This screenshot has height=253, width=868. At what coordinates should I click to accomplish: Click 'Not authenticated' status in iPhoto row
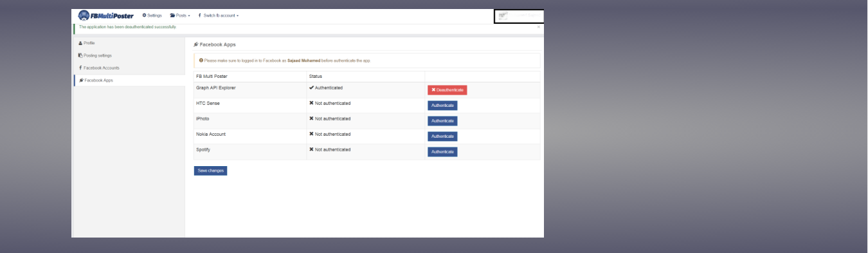click(x=330, y=118)
